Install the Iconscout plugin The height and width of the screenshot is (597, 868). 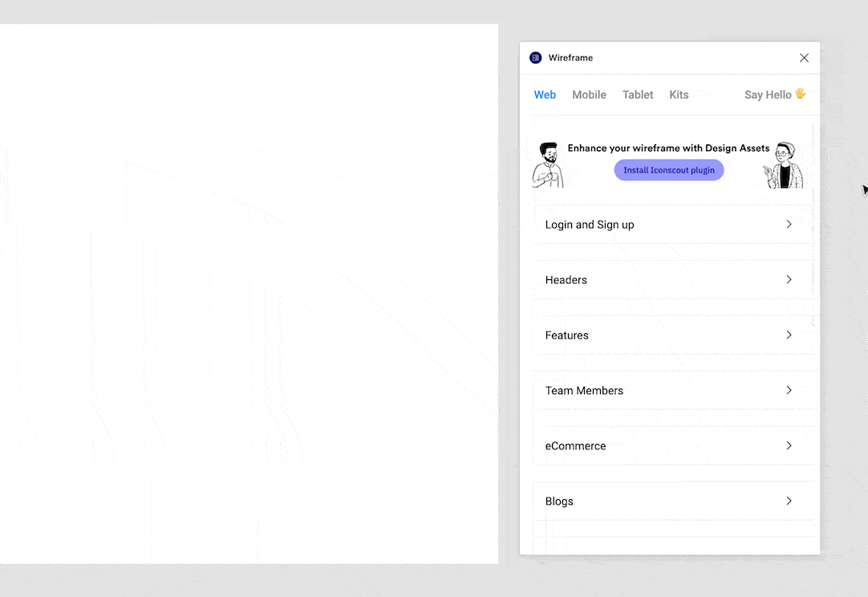(669, 170)
